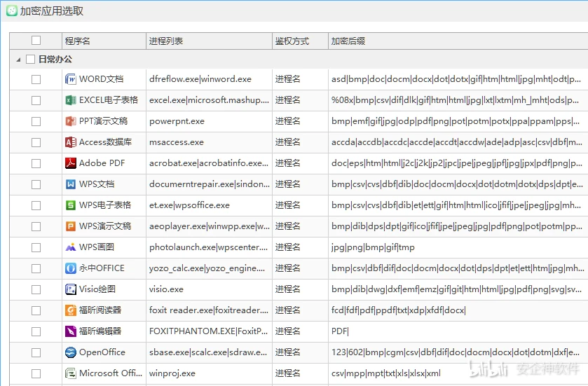Check the WPS文档 row checkbox
This screenshot has height=386, width=588.
pos(36,184)
